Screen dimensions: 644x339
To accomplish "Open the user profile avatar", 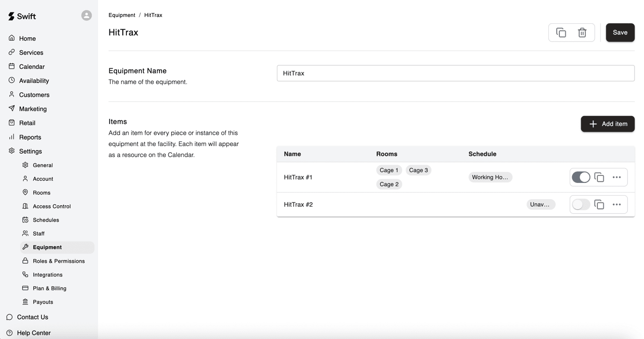I will pos(87,15).
